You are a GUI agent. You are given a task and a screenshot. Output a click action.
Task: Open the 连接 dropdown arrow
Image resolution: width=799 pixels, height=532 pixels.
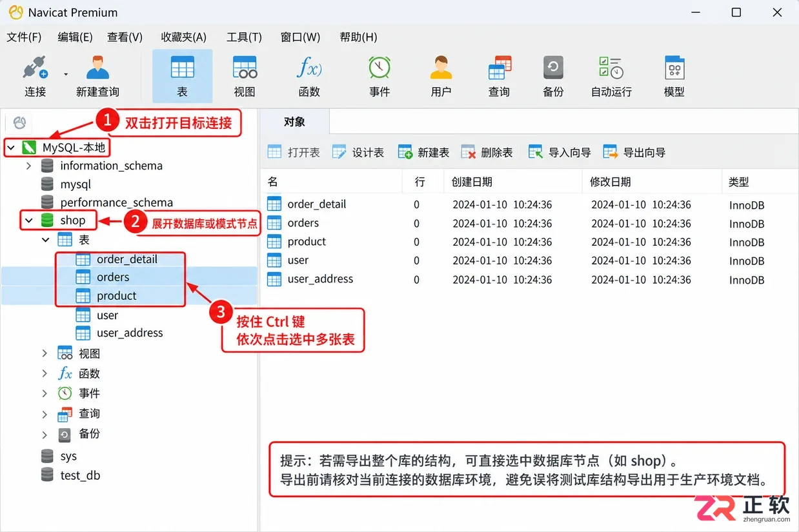pyautogui.click(x=66, y=74)
